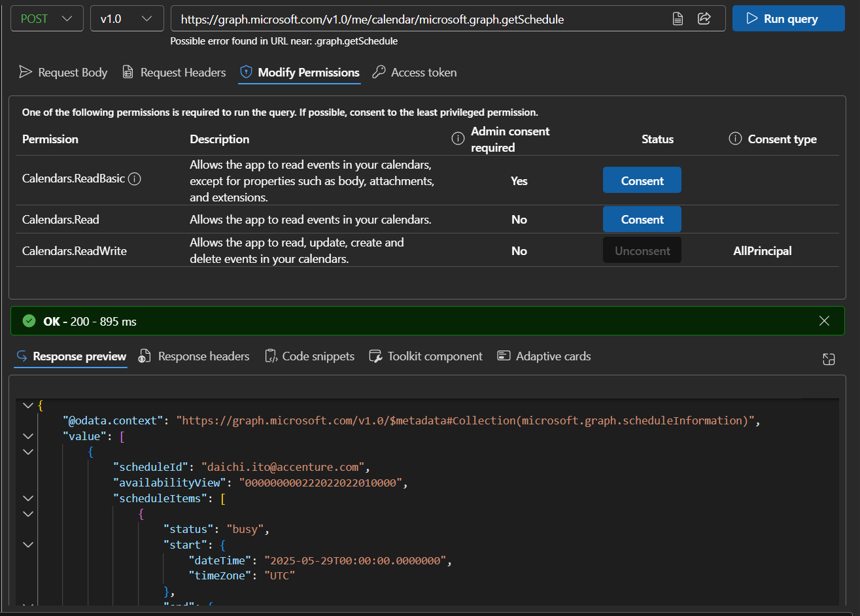Click the scheduleId email value
This screenshot has height=616, width=860.
pyautogui.click(x=283, y=467)
